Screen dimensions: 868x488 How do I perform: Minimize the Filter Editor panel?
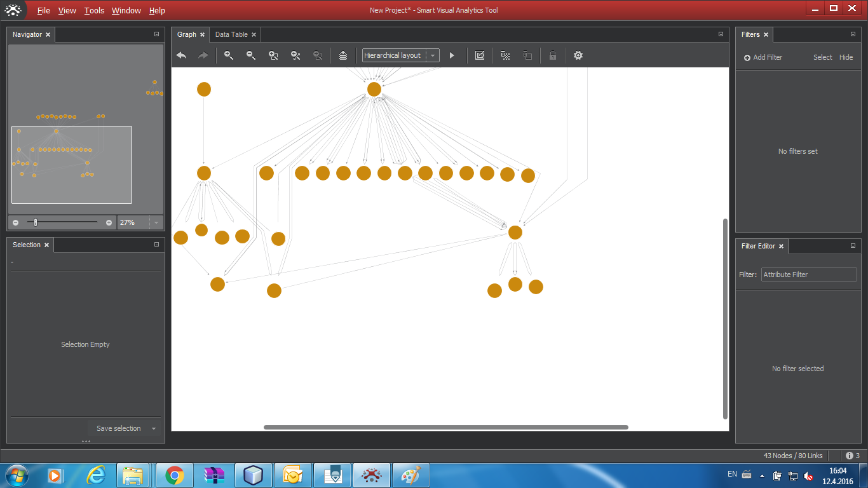click(853, 246)
